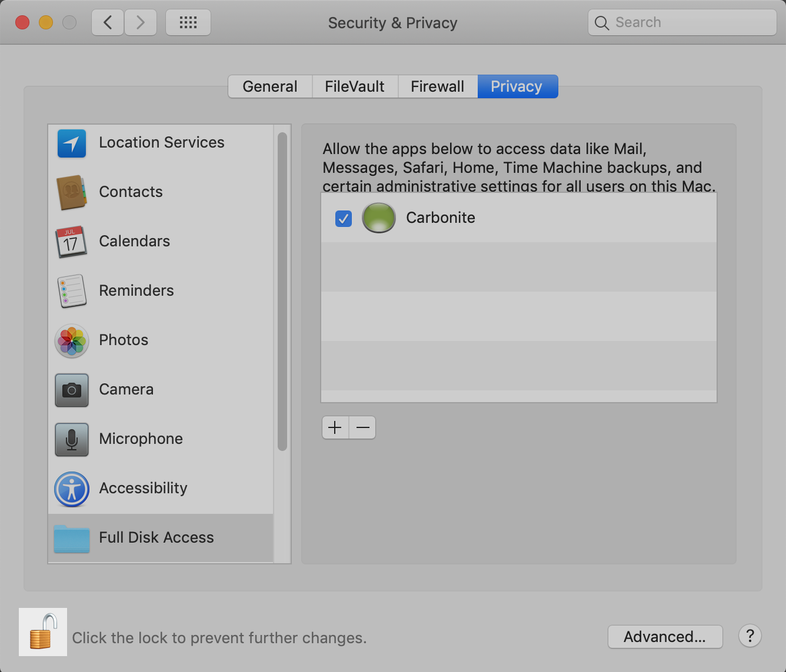Remove the app with the minus button
The image size is (786, 672).
[362, 427]
